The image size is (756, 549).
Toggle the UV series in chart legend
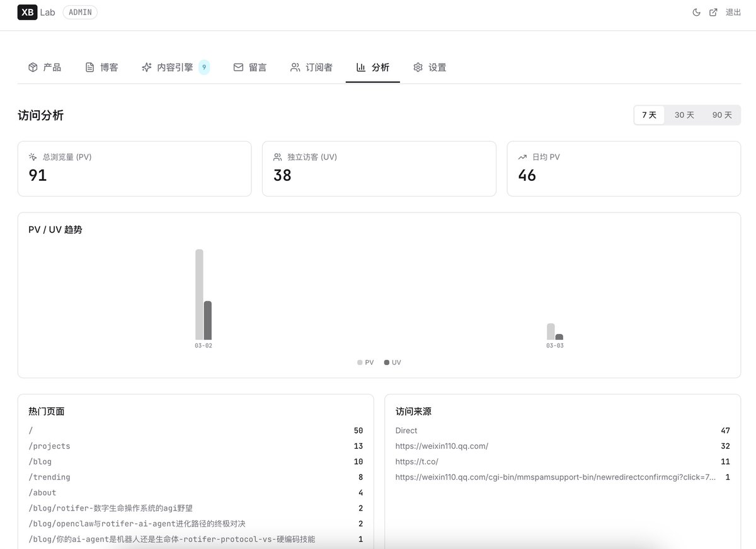(x=392, y=362)
